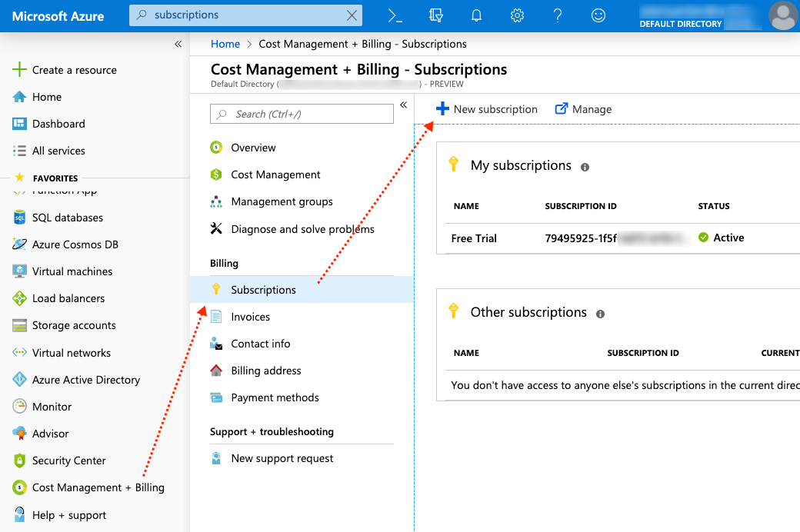Collapse the left portal sidebar
The height and width of the screenshot is (532, 800).
pyautogui.click(x=178, y=44)
